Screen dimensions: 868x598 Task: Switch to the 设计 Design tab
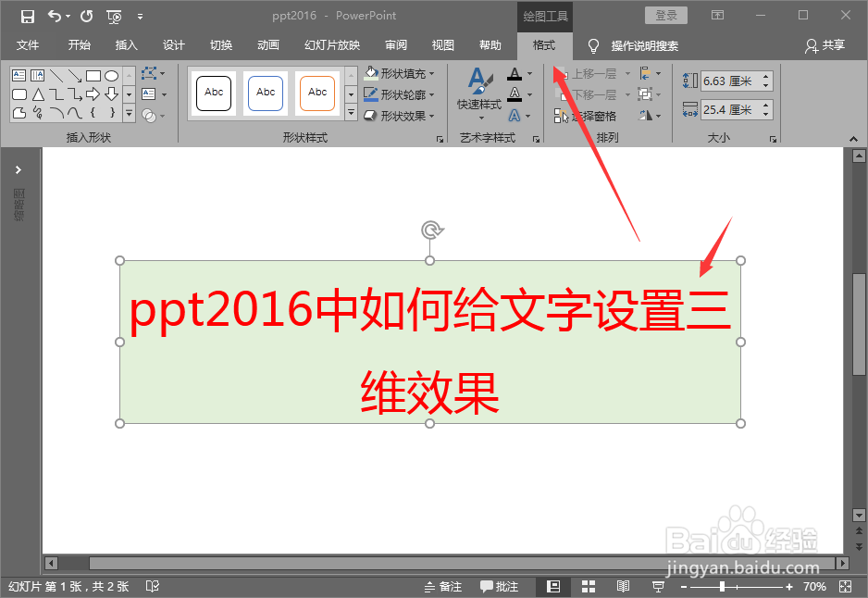[x=173, y=45]
